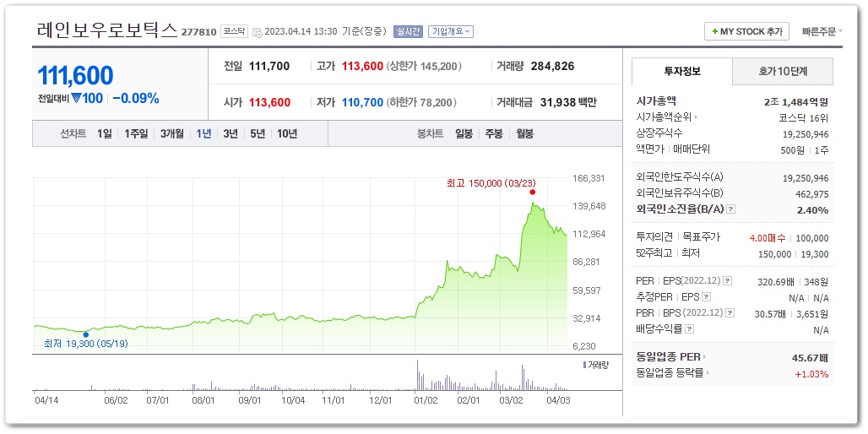Image resolution: width=868 pixels, height=434 pixels.
Task: Select the 1년 line chart range
Action: [203, 133]
